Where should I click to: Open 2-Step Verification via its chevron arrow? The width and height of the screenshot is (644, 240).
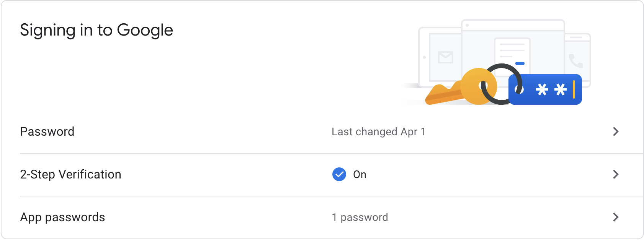616,174
